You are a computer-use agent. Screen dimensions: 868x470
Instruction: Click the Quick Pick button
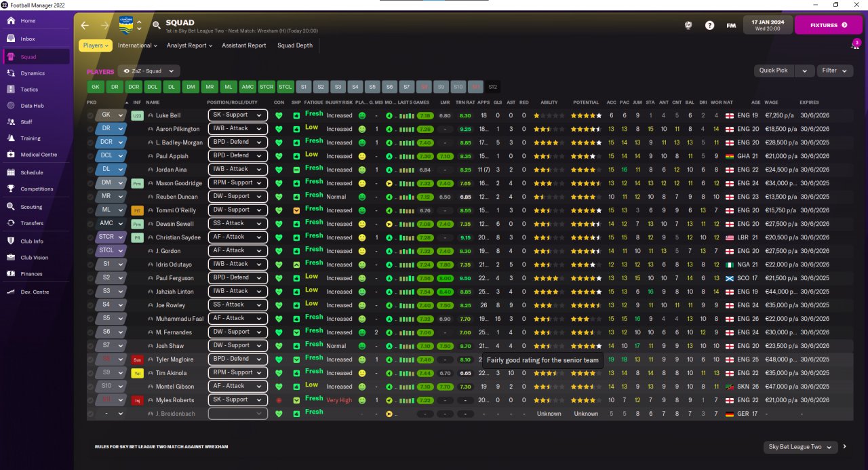(x=774, y=71)
